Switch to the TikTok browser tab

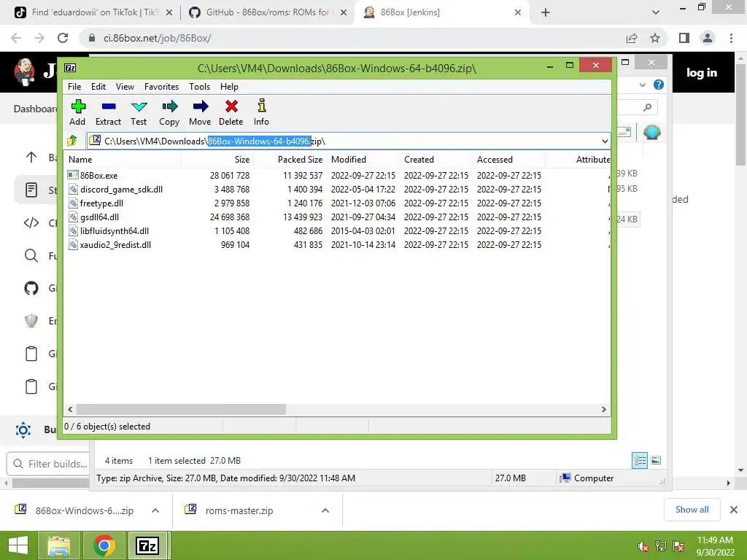93,12
